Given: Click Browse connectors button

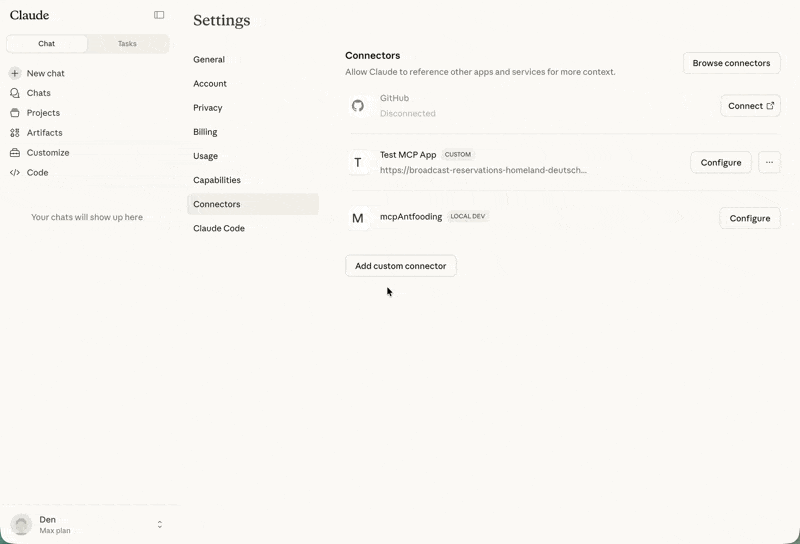Looking at the screenshot, I should [731, 63].
